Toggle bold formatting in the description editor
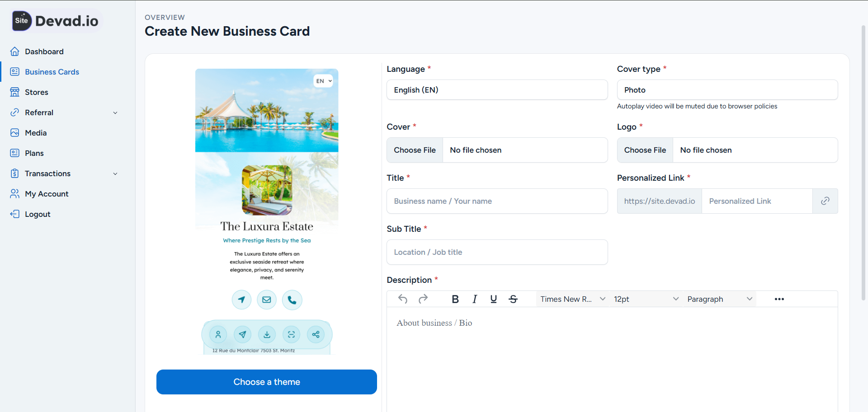The image size is (868, 412). [x=455, y=299]
